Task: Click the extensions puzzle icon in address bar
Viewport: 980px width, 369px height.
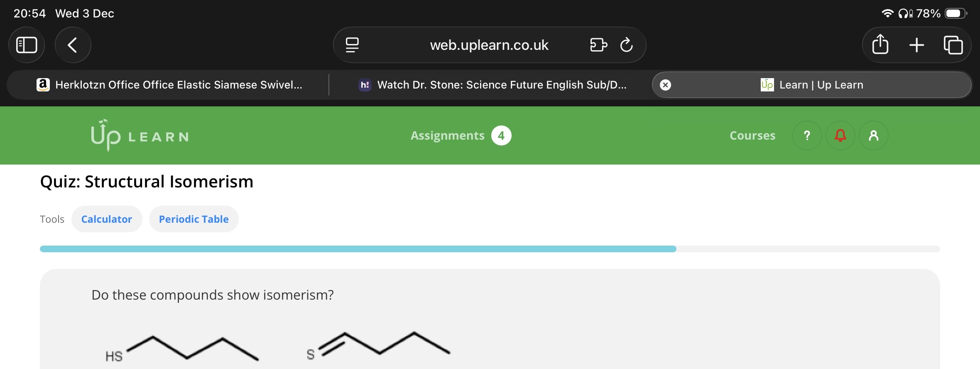Action: point(598,45)
